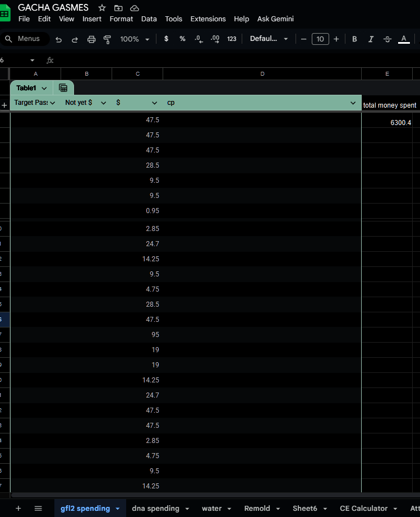Undo the last action
420x517 pixels.
pos(59,39)
